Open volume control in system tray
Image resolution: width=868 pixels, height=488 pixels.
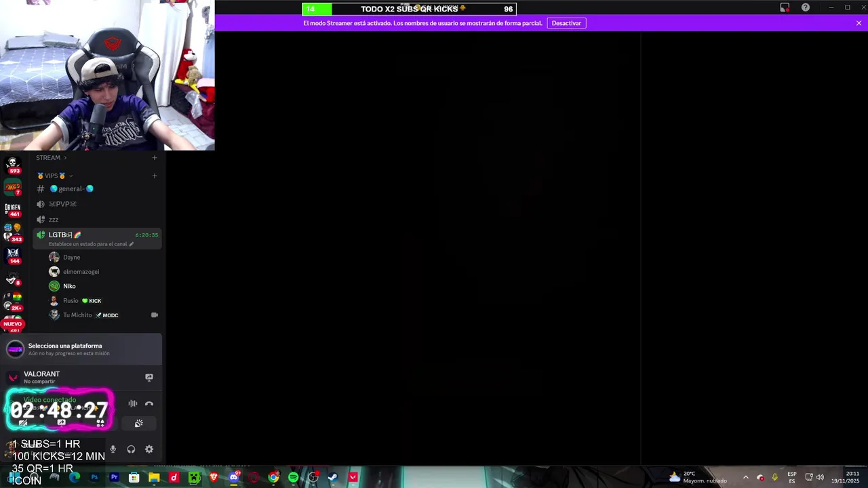click(x=820, y=477)
